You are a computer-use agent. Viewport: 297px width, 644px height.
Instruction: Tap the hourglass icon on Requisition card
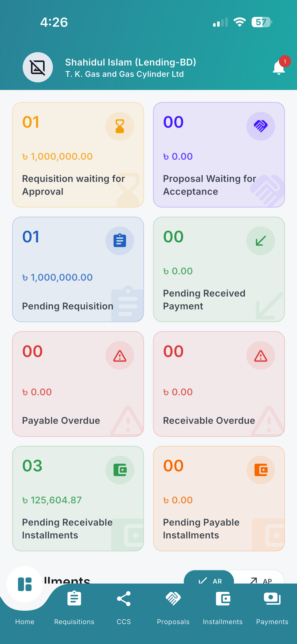120,126
